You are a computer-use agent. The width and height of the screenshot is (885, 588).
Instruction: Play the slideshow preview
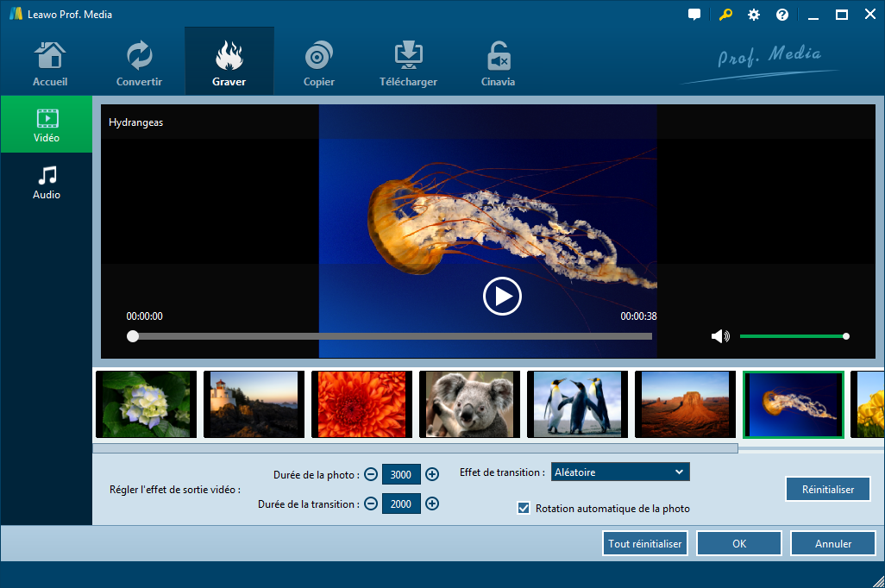point(502,297)
